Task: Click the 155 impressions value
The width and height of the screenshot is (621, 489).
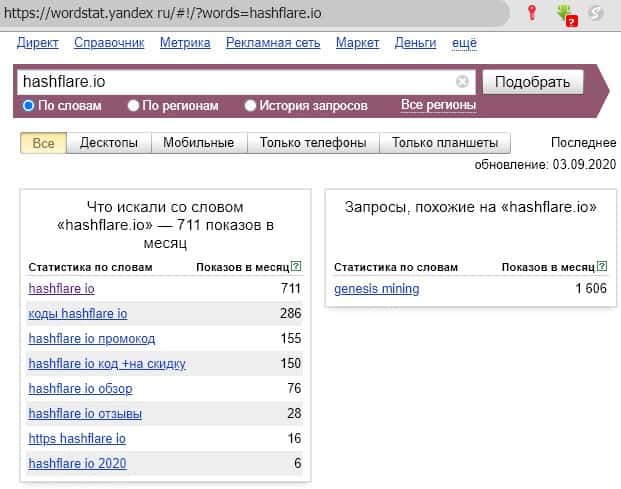Action: point(291,339)
